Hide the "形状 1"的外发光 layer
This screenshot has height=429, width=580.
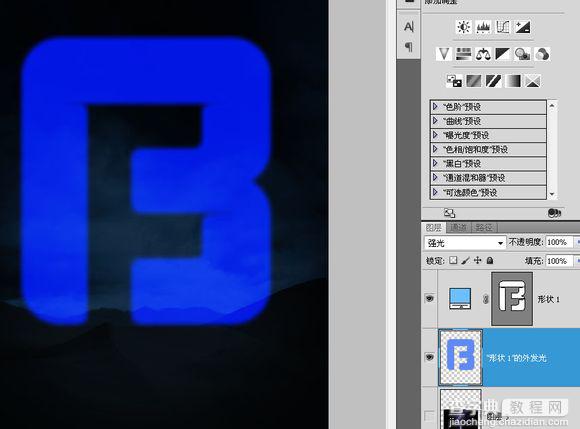click(429, 357)
